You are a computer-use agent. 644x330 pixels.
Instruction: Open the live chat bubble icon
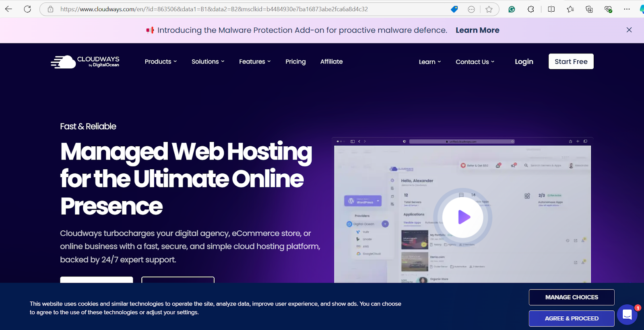point(627,314)
